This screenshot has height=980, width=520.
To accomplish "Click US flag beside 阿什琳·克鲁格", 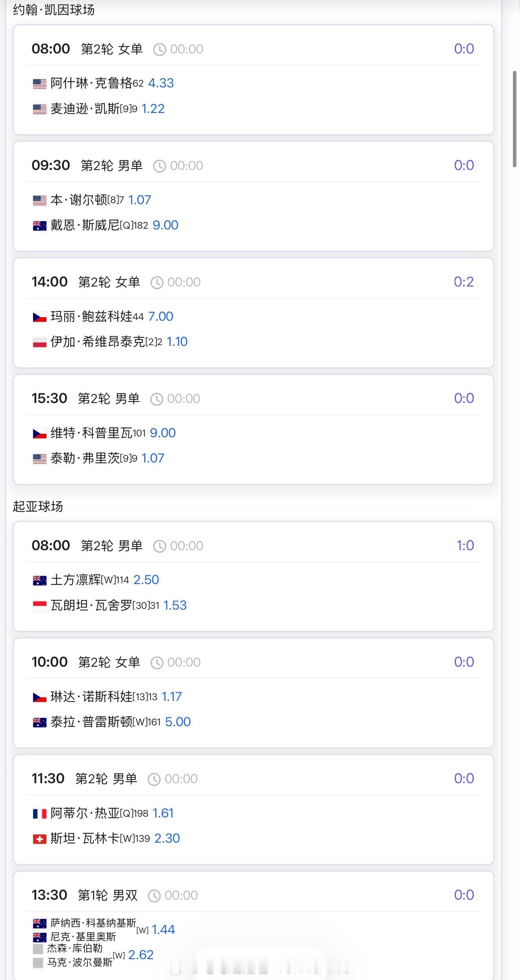I will (39, 84).
